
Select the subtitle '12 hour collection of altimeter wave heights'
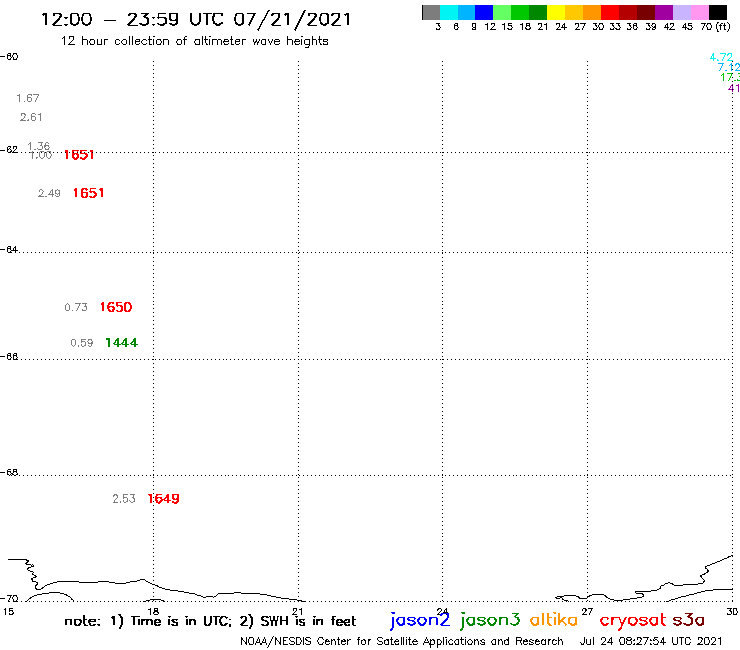click(x=194, y=41)
